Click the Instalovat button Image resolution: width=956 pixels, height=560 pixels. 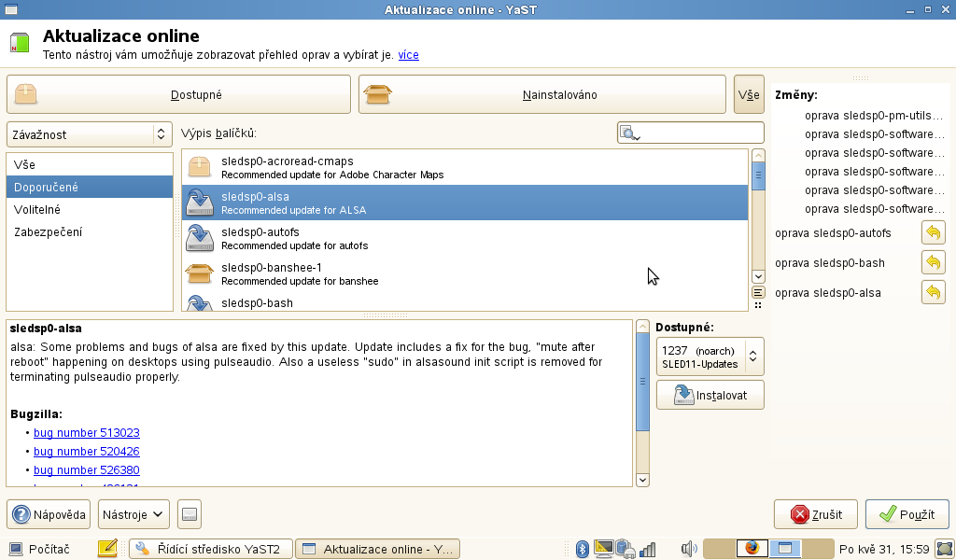tap(710, 395)
